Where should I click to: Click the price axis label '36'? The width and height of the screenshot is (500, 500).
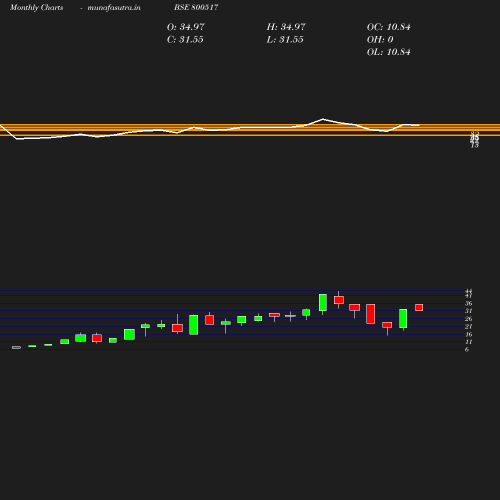coord(469,303)
